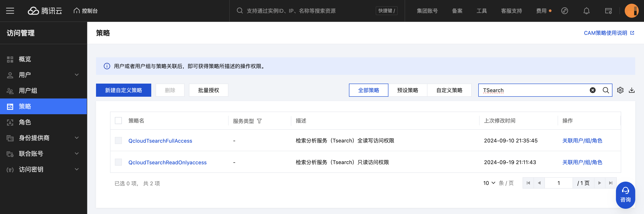Download the policy list
Screen dimensions: 644x214
click(x=632, y=90)
